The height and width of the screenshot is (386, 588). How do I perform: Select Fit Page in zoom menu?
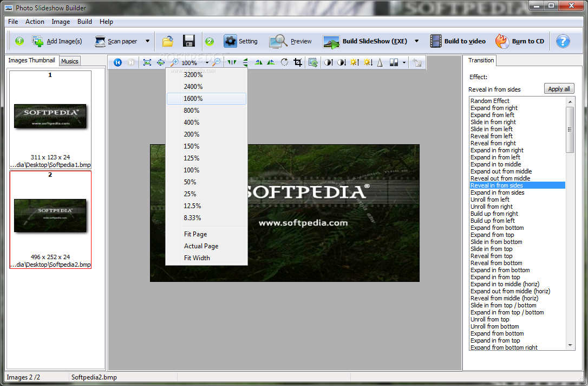point(206,234)
